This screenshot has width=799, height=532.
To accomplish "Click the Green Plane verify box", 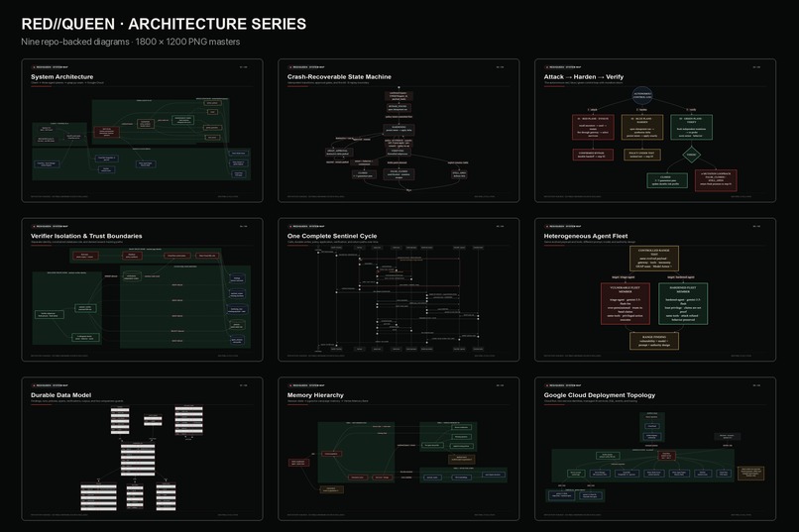I will (692, 127).
